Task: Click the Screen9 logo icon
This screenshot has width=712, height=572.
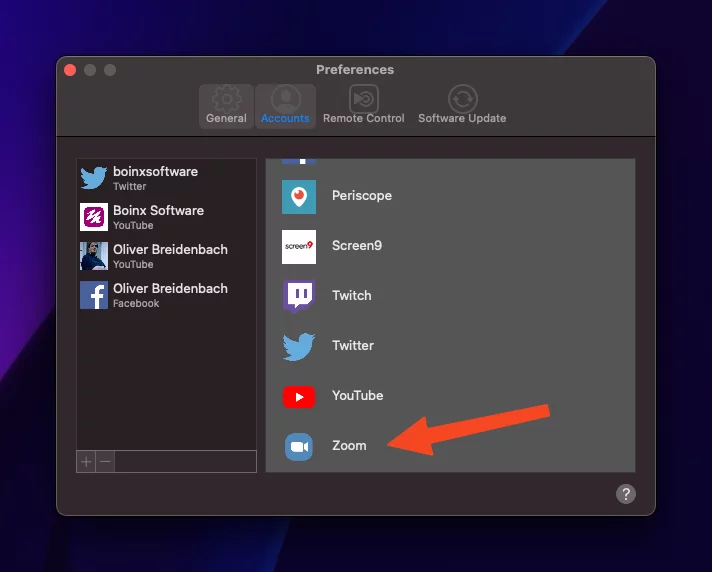Action: pyautogui.click(x=299, y=247)
